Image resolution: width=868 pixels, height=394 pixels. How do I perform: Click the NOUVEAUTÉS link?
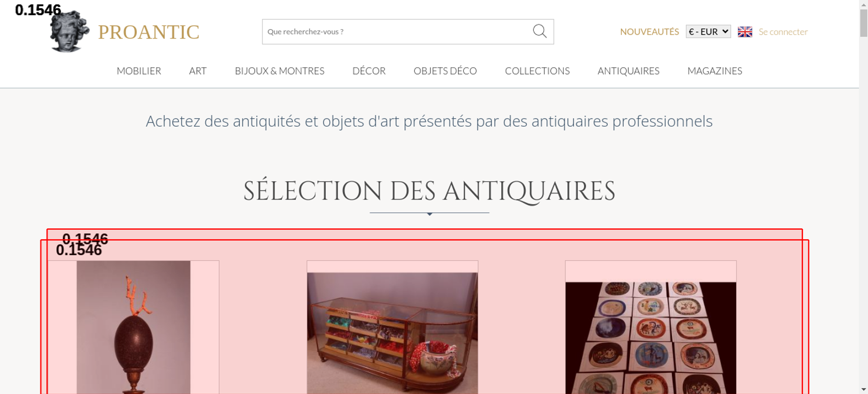[x=649, y=32]
